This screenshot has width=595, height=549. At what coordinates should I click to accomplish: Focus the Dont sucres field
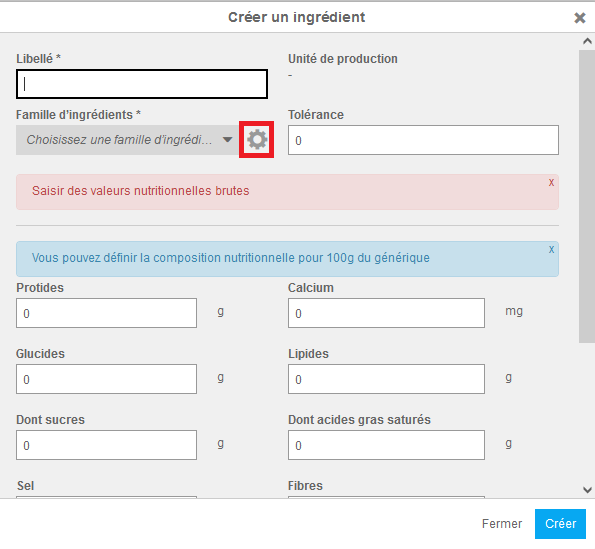click(106, 445)
